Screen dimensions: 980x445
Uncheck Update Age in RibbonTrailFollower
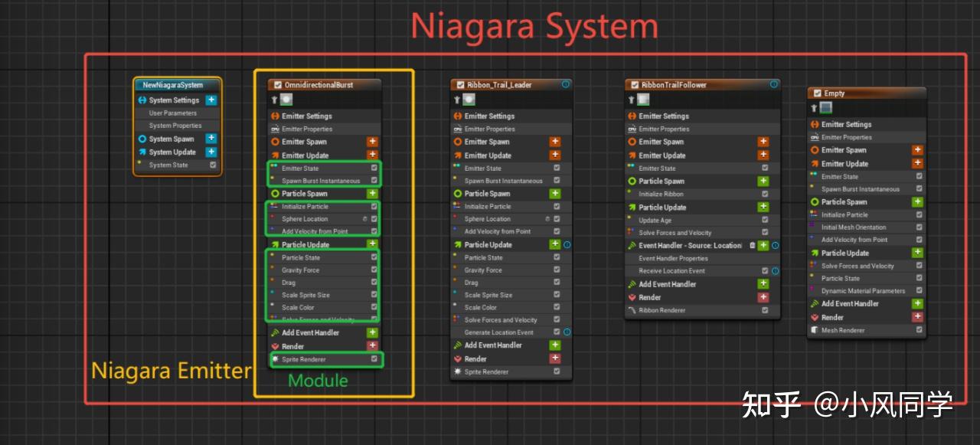pyautogui.click(x=765, y=221)
